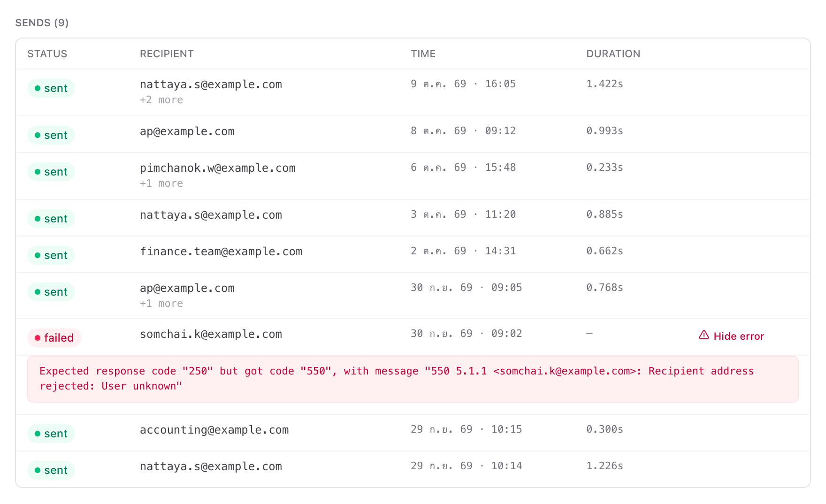The image size is (826, 504).
Task: Click the duration value 0.300s
Action: point(604,429)
